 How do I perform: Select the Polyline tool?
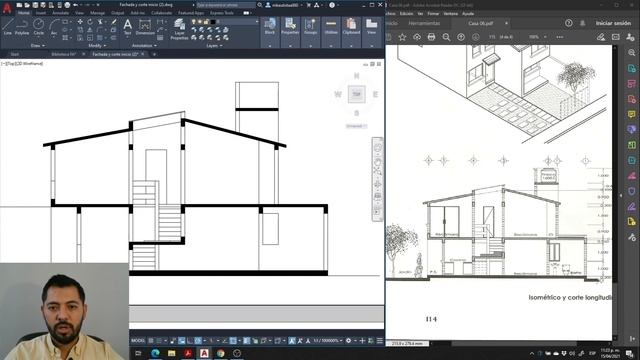click(x=22, y=27)
